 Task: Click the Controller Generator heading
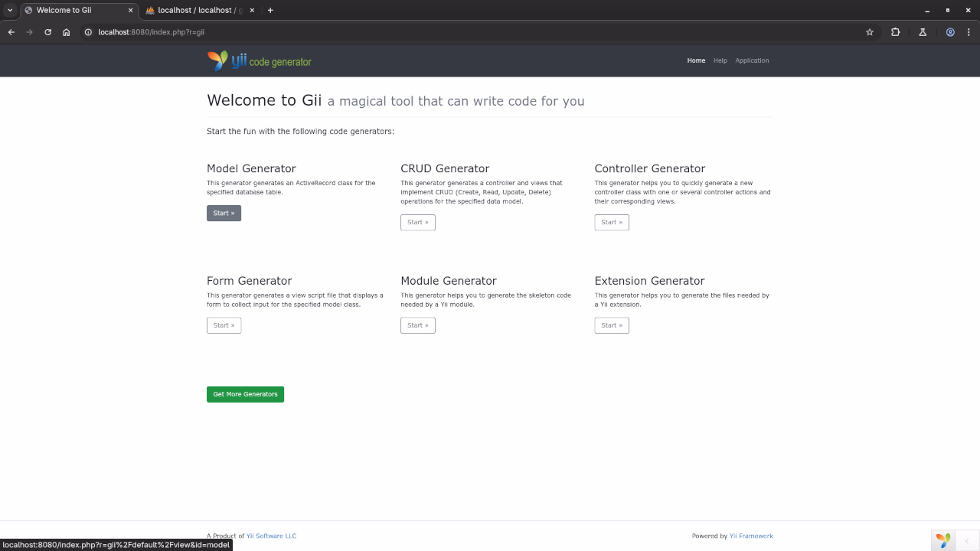click(650, 168)
